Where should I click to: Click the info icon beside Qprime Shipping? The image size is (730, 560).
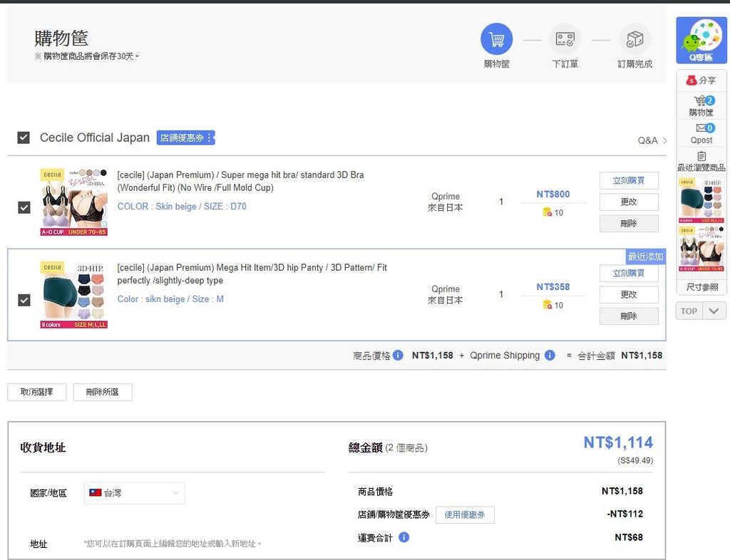click(550, 356)
